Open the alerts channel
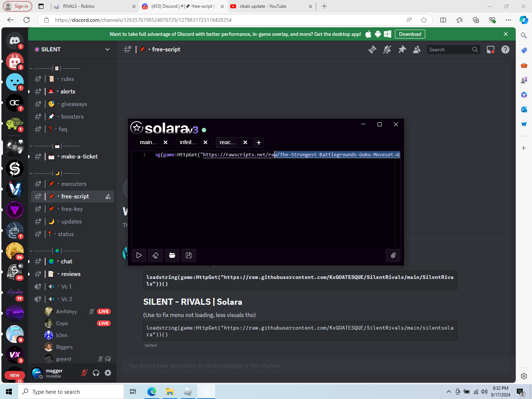This screenshot has width=532, height=399. pos(72,92)
